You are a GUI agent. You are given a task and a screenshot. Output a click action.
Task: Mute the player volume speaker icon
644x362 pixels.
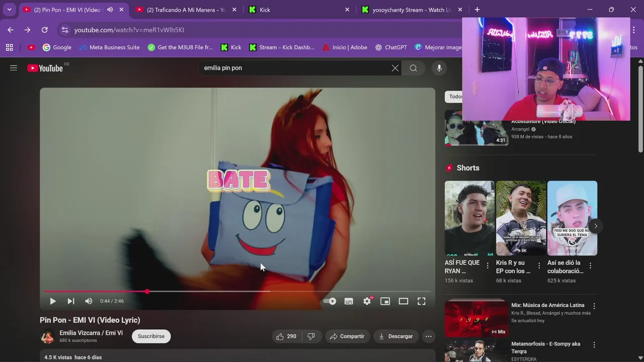coord(89,301)
